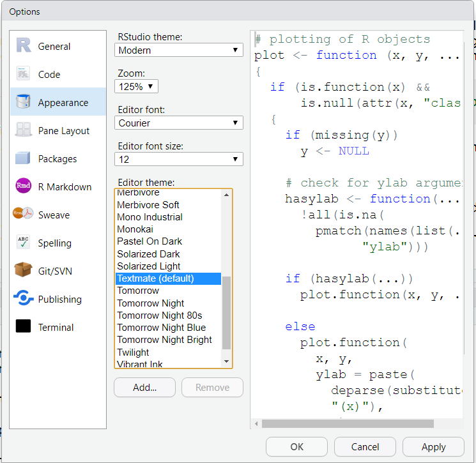The height and width of the screenshot is (463, 476).
Task: Select the Spelling ABC icon
Action: pos(24,243)
